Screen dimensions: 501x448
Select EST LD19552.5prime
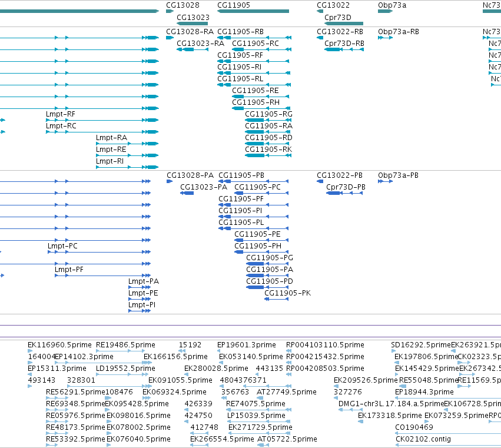[125, 369]
